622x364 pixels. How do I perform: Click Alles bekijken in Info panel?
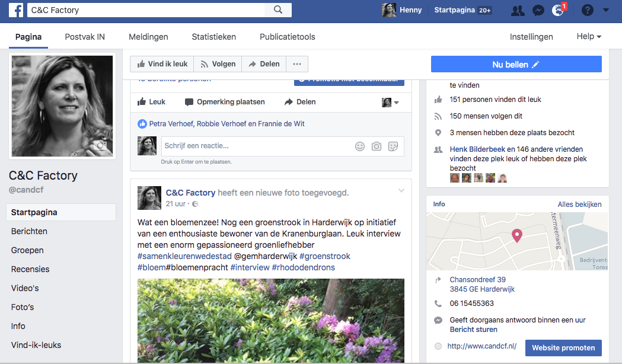click(579, 204)
